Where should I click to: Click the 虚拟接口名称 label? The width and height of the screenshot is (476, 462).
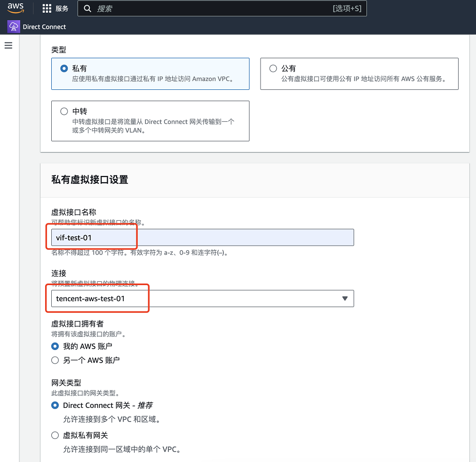(x=74, y=212)
